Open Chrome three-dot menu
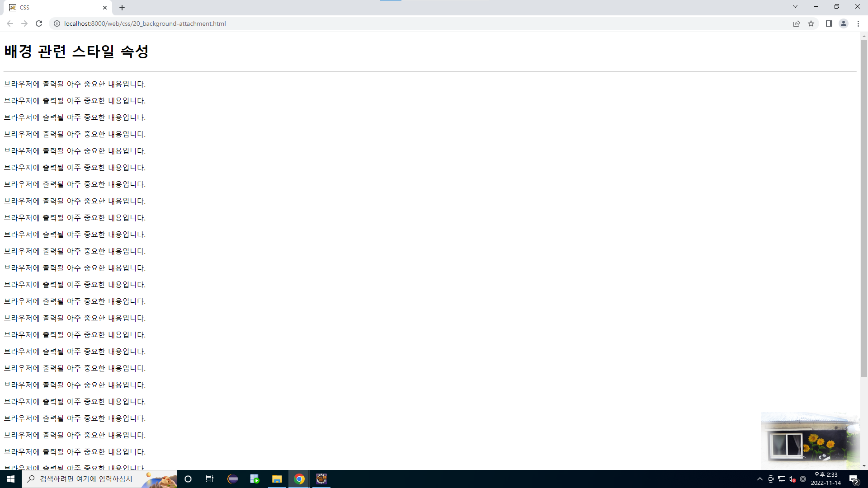The width and height of the screenshot is (868, 488). tap(858, 23)
